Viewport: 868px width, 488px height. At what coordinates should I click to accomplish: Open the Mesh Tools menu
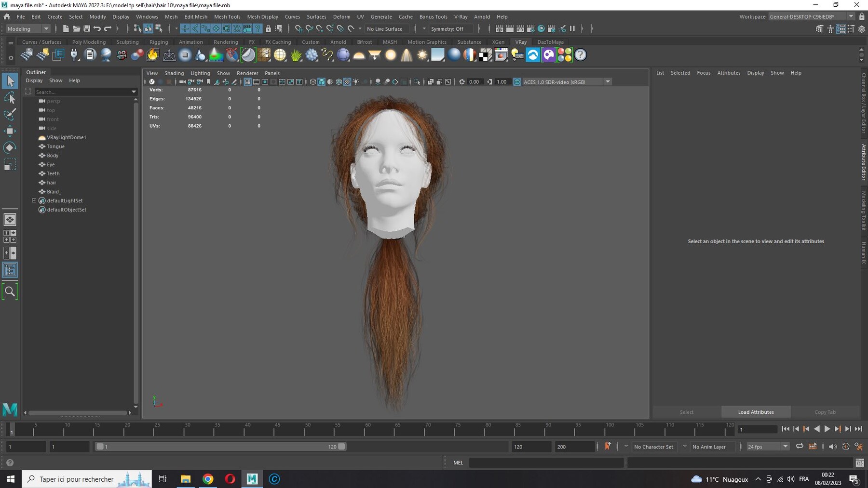click(227, 16)
